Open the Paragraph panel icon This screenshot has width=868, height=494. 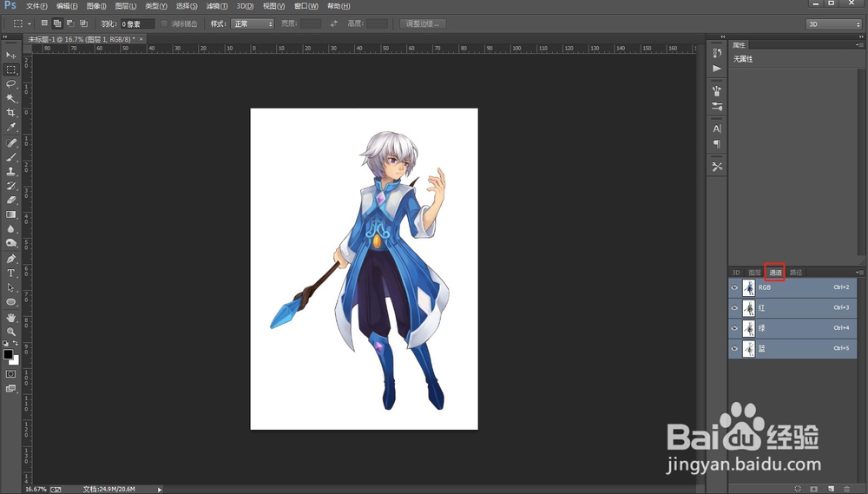pyautogui.click(x=717, y=144)
